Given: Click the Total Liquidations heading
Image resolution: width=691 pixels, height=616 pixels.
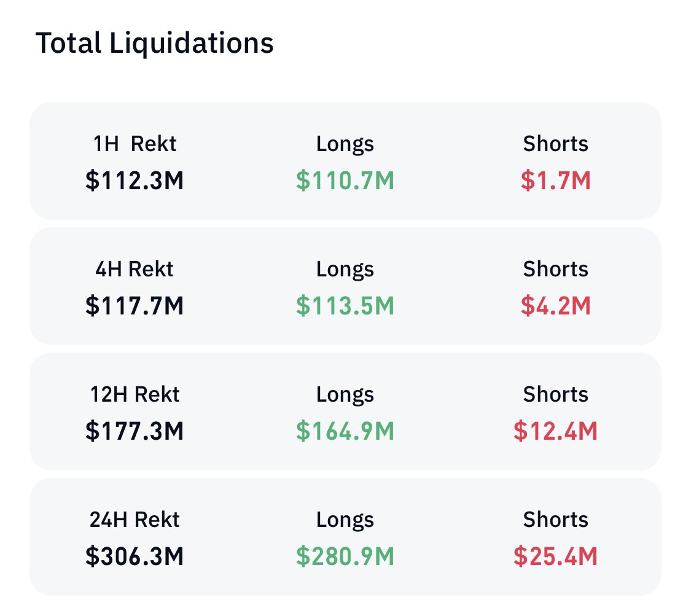Looking at the screenshot, I should [x=154, y=44].
